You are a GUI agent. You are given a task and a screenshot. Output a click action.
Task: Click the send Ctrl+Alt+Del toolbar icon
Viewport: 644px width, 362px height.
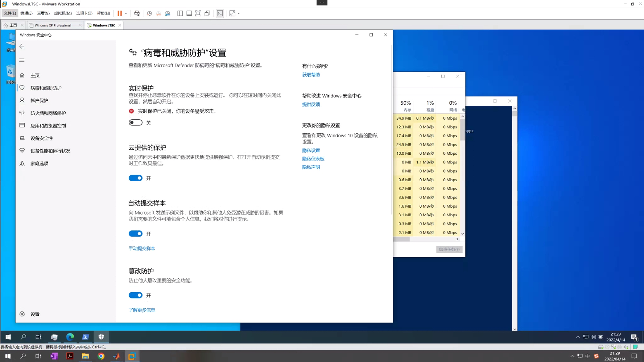coord(137,13)
